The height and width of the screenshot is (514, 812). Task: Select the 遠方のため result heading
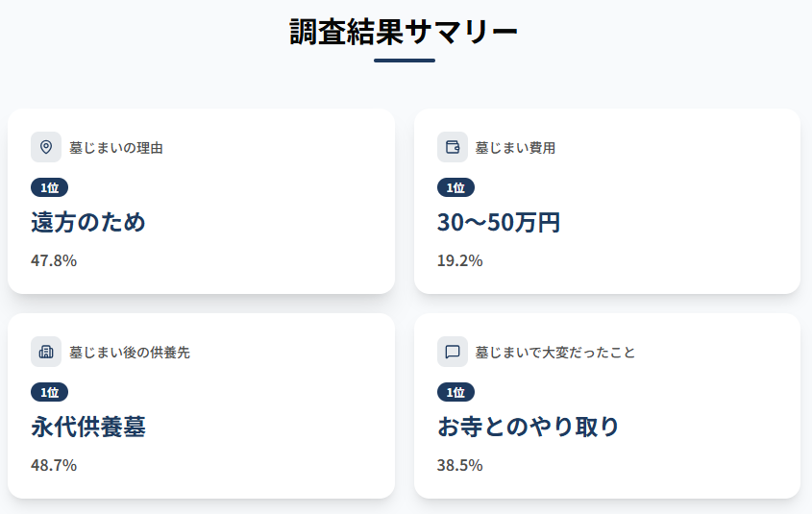pos(88,223)
